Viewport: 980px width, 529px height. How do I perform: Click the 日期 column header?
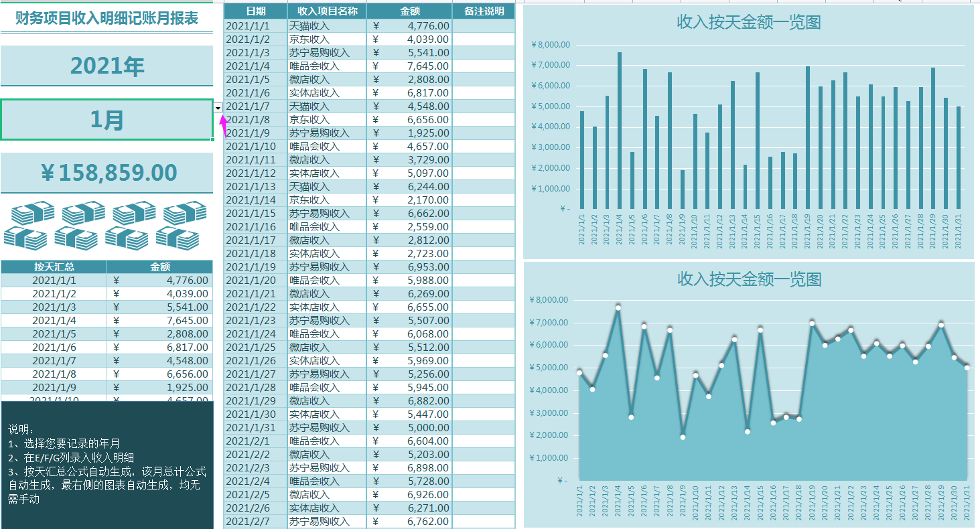click(255, 11)
